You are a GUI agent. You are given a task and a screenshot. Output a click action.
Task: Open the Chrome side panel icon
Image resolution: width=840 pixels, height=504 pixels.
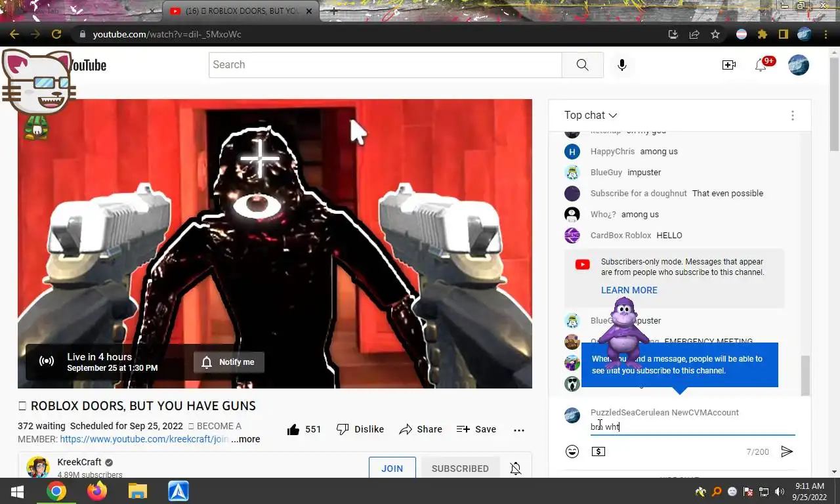point(783,34)
